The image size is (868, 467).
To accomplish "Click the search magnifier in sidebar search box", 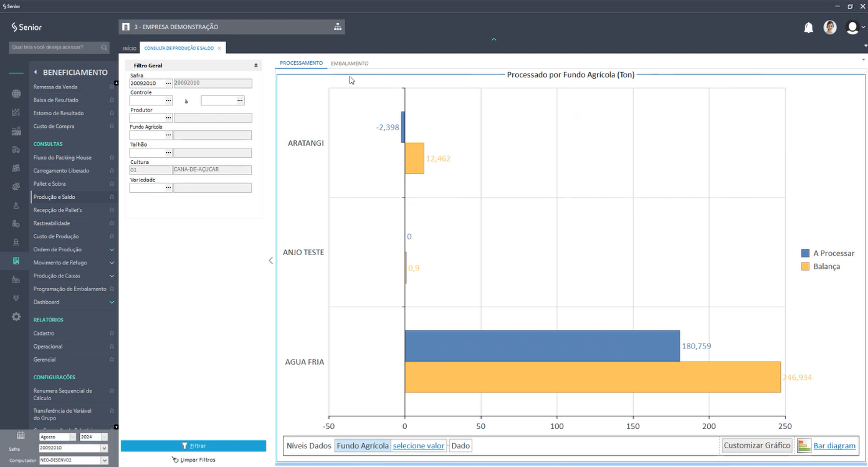I will click(104, 47).
